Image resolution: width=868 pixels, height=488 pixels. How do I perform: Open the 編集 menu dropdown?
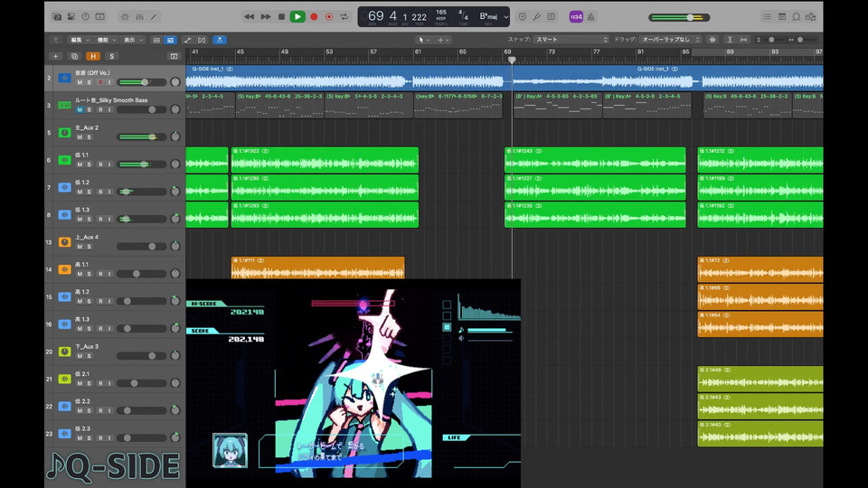point(80,40)
